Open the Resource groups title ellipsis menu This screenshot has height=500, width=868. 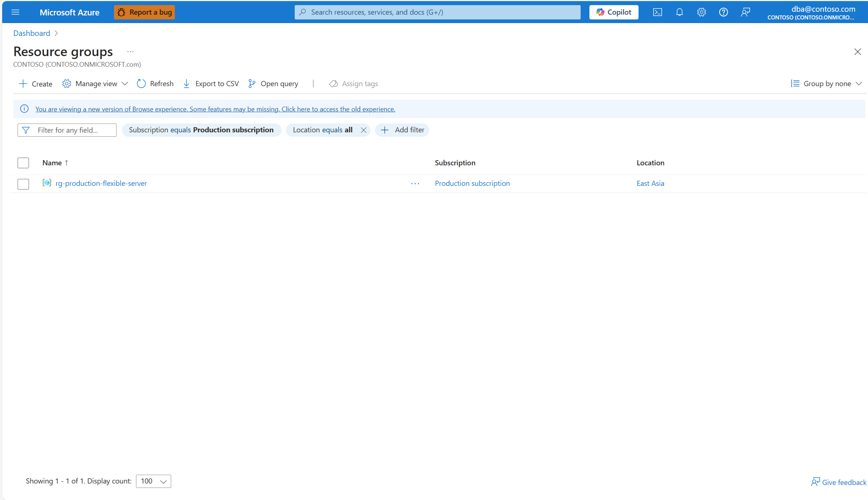130,52
